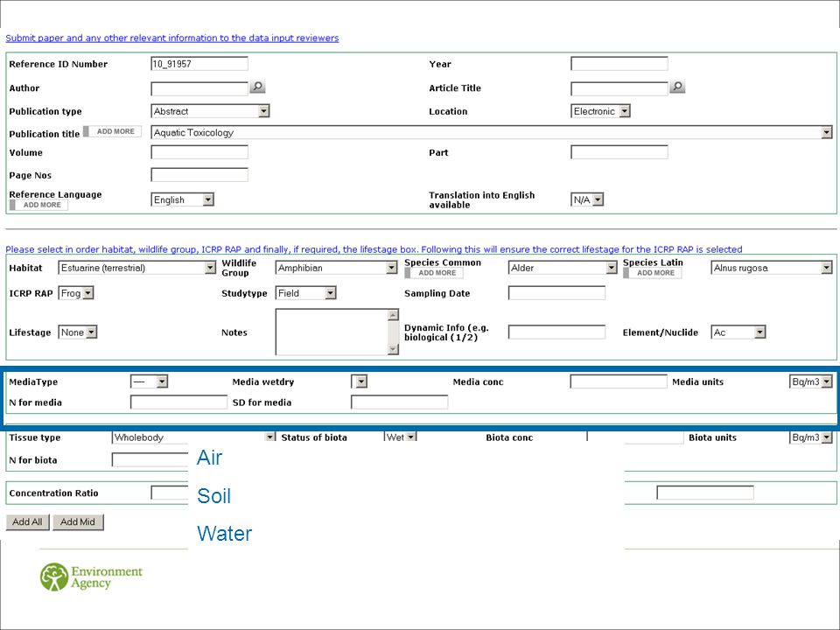Click the Year input field
The width and height of the screenshot is (840, 630).
[619, 64]
